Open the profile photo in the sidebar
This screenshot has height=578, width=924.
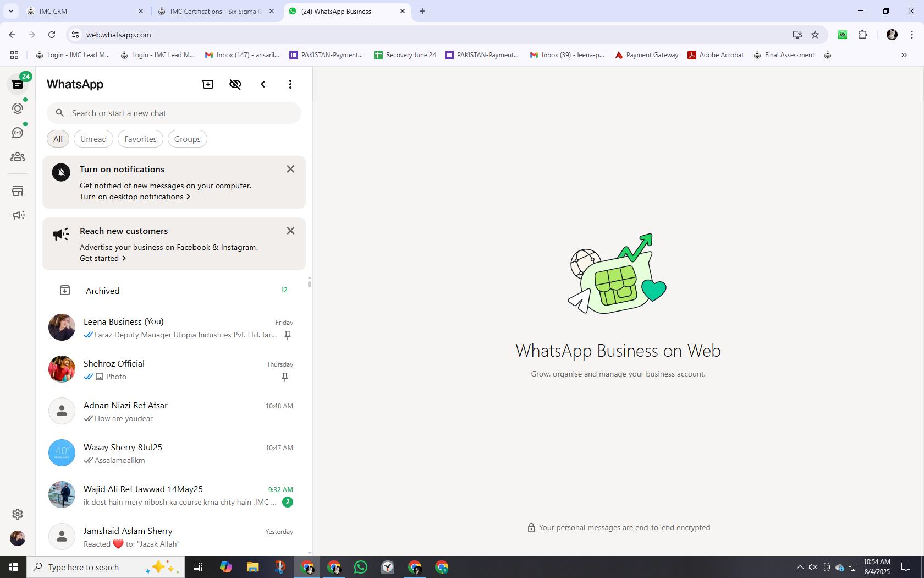[x=18, y=538]
